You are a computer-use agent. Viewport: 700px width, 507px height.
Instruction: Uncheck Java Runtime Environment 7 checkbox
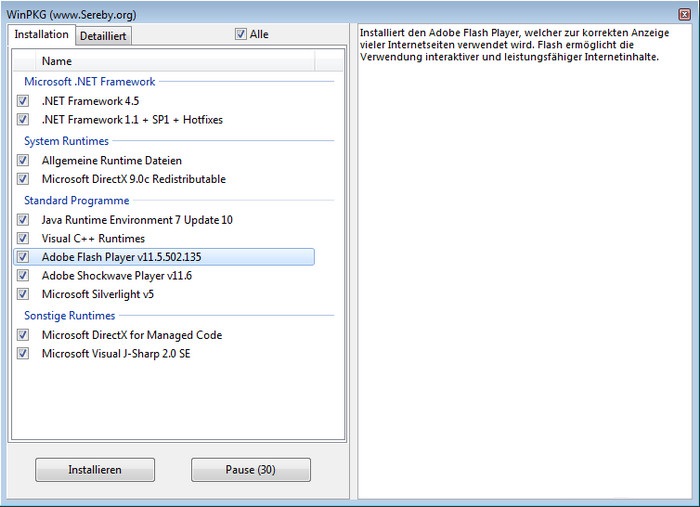pyautogui.click(x=23, y=220)
